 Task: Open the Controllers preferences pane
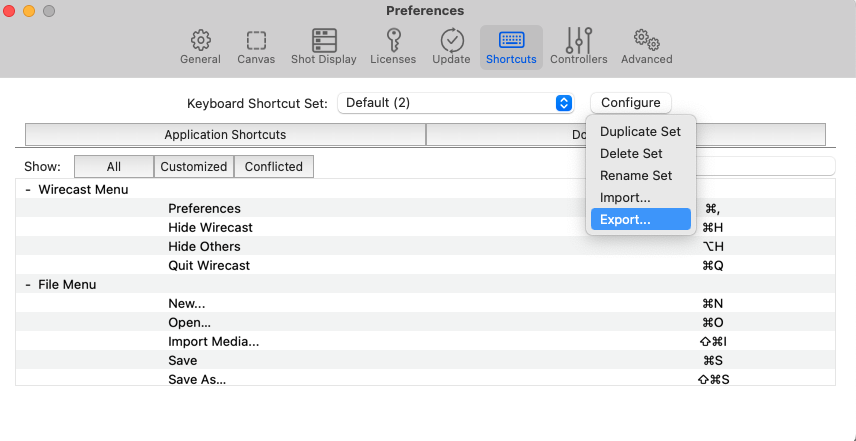[x=579, y=47]
